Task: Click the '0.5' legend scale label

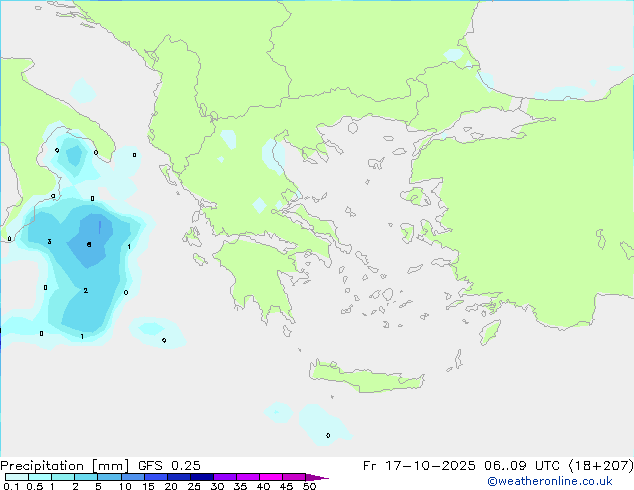Action: (x=35, y=486)
